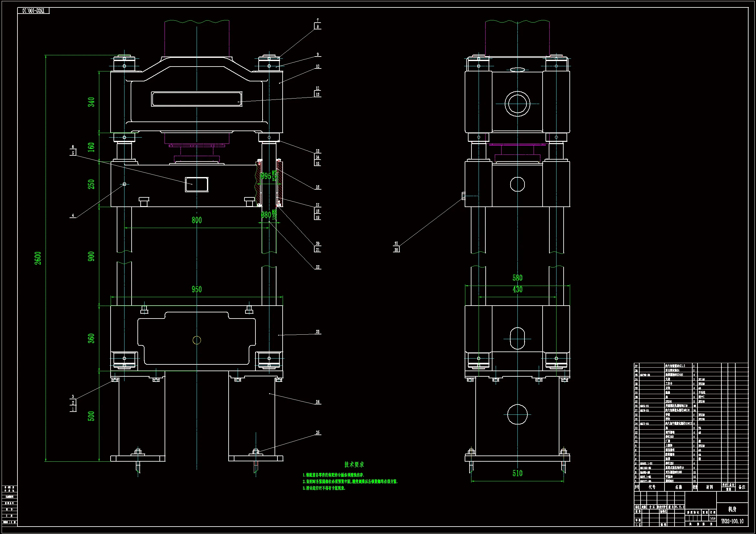
Task: Click the 900 vertical dimension text
Action: [x=91, y=256]
